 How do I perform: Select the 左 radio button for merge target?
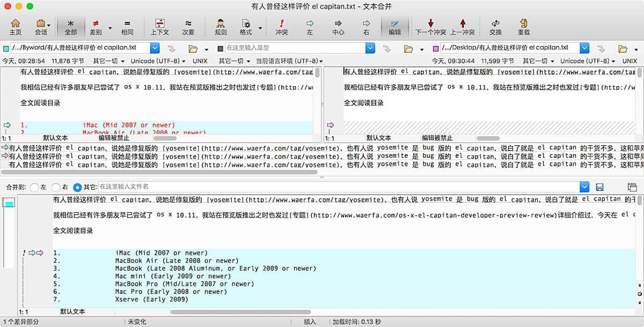[x=34, y=188]
